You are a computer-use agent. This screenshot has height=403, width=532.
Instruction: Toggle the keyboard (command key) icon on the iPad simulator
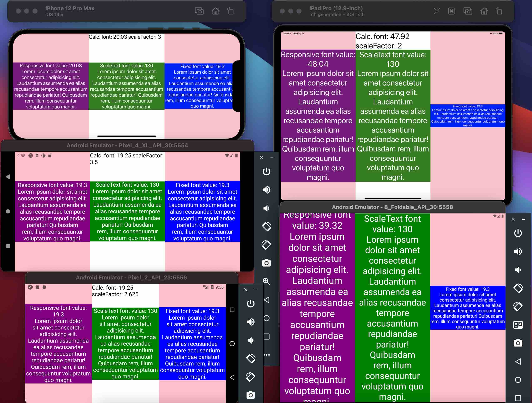[451, 11]
